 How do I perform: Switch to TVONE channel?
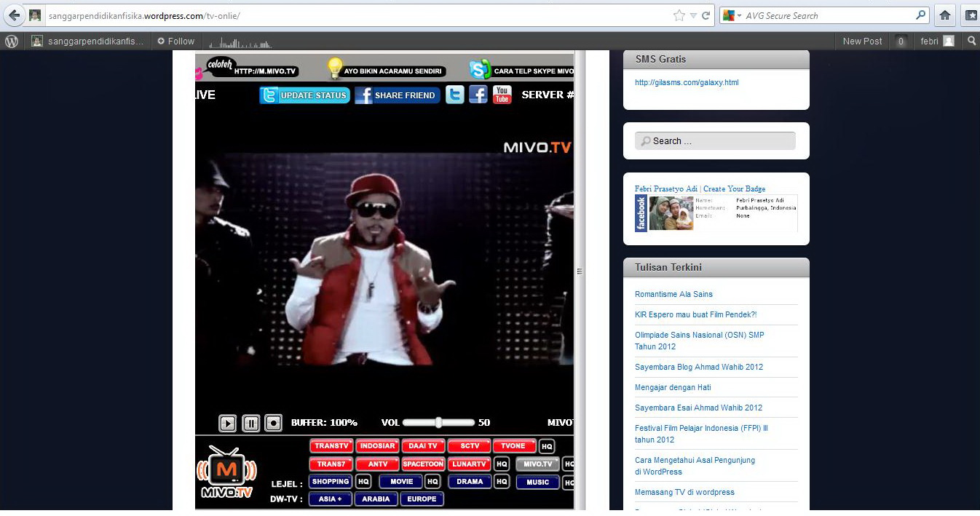pos(514,446)
